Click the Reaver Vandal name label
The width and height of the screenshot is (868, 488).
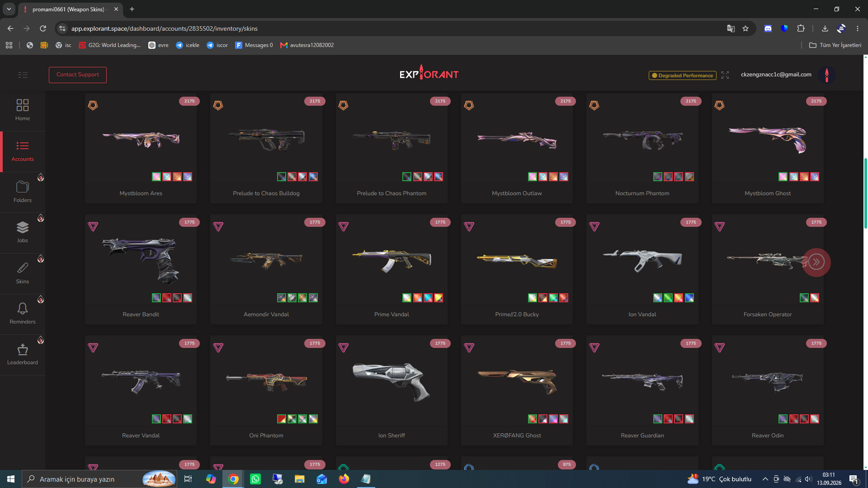(141, 436)
